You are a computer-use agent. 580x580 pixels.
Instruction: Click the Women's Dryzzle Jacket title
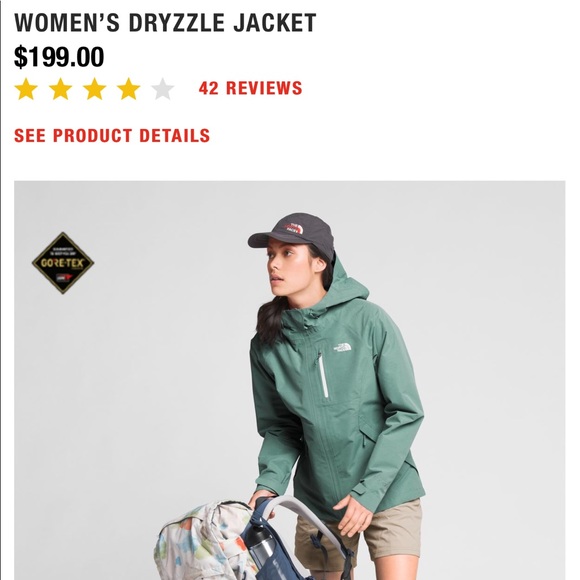(x=165, y=23)
